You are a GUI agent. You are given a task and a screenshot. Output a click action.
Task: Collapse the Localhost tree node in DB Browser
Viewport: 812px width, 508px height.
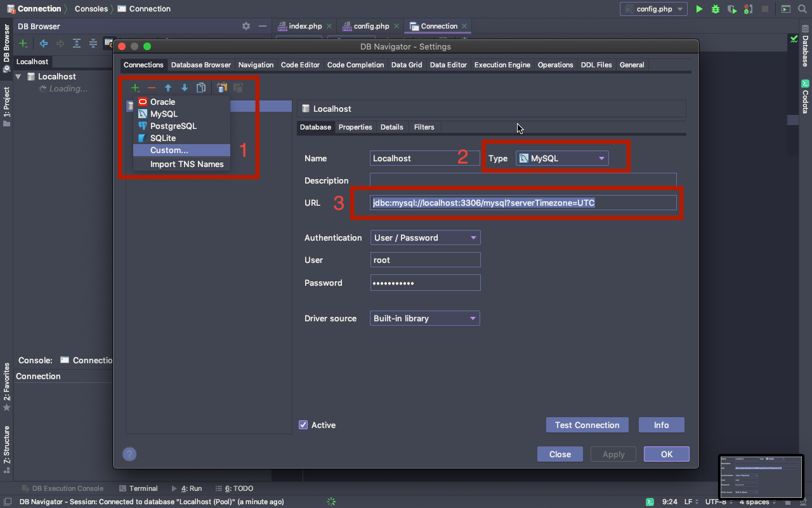tap(18, 76)
